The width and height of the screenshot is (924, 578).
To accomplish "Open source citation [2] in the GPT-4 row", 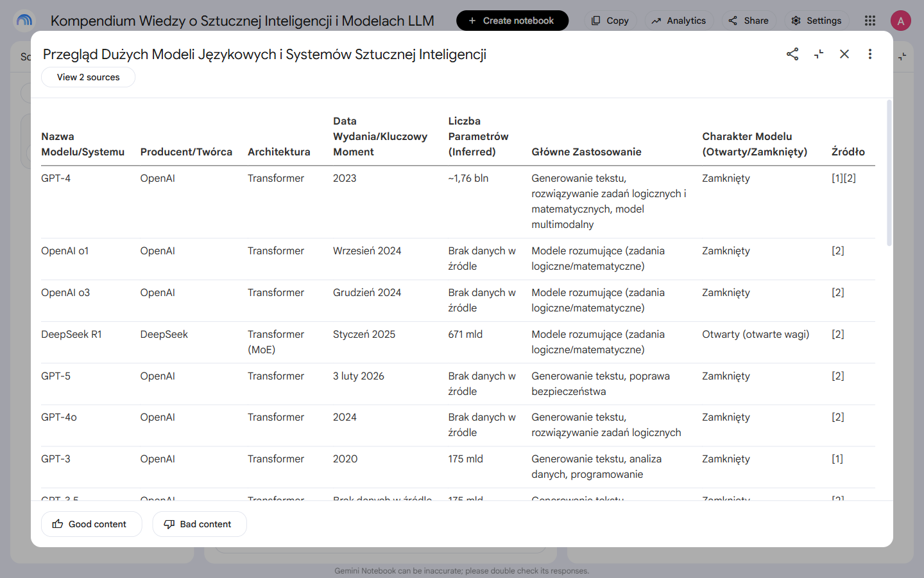I will [850, 178].
